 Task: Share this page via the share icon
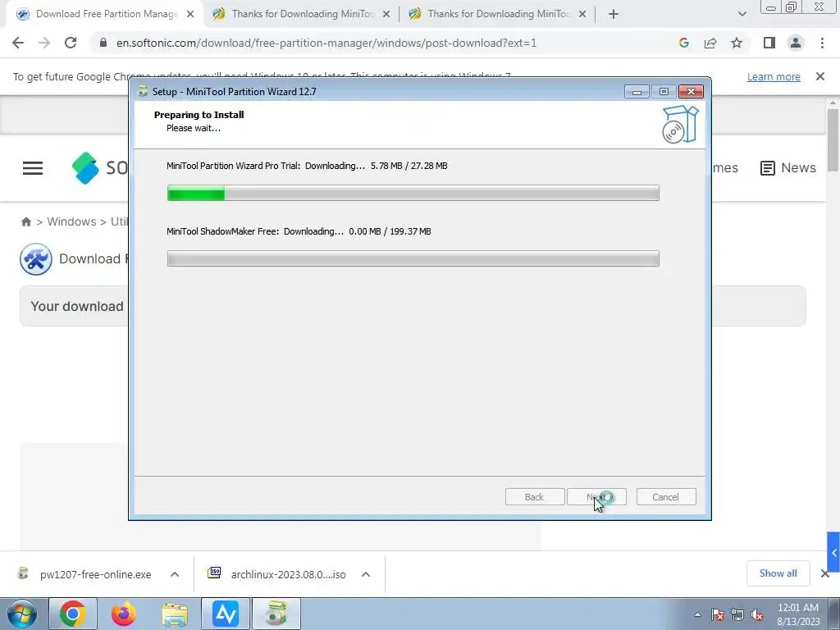[x=710, y=43]
